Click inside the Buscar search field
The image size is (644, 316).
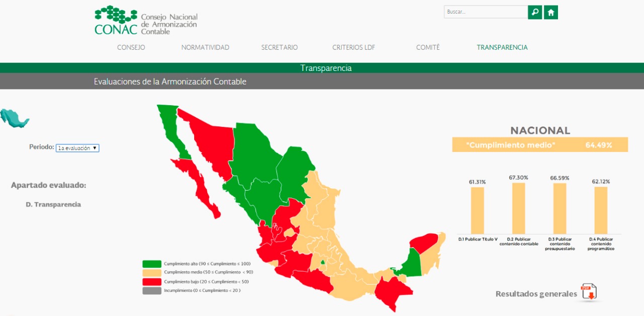485,12
